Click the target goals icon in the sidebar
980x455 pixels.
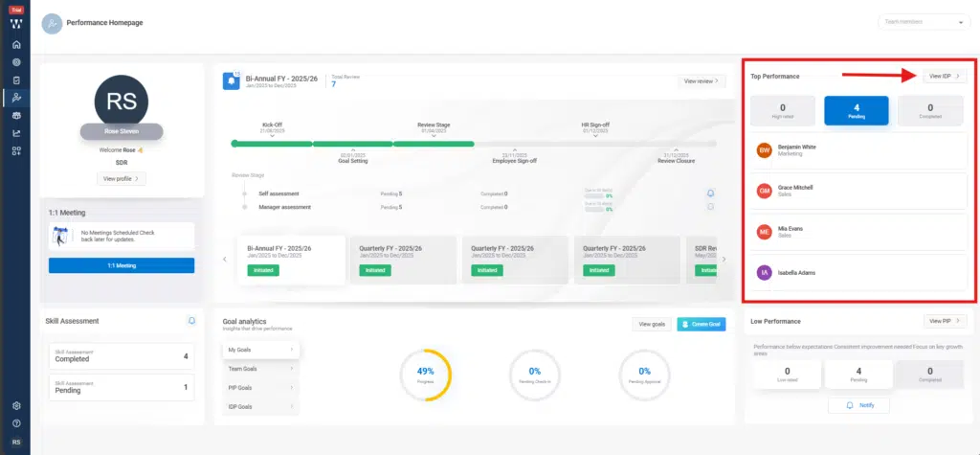[17, 62]
